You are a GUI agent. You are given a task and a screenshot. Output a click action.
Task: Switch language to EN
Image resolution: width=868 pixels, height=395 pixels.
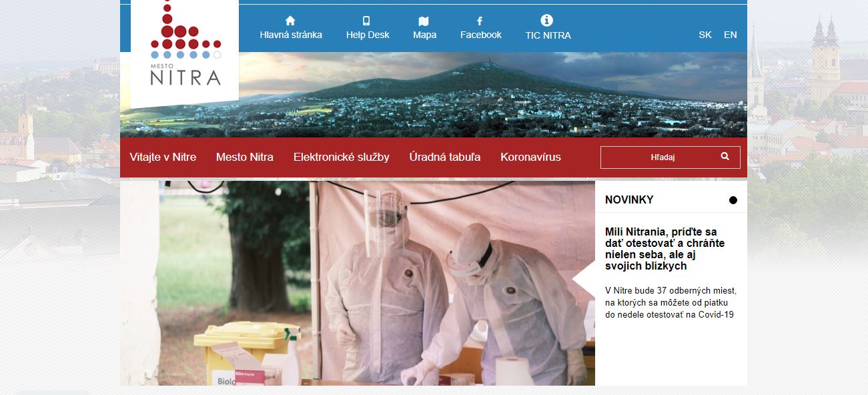pos(731,35)
